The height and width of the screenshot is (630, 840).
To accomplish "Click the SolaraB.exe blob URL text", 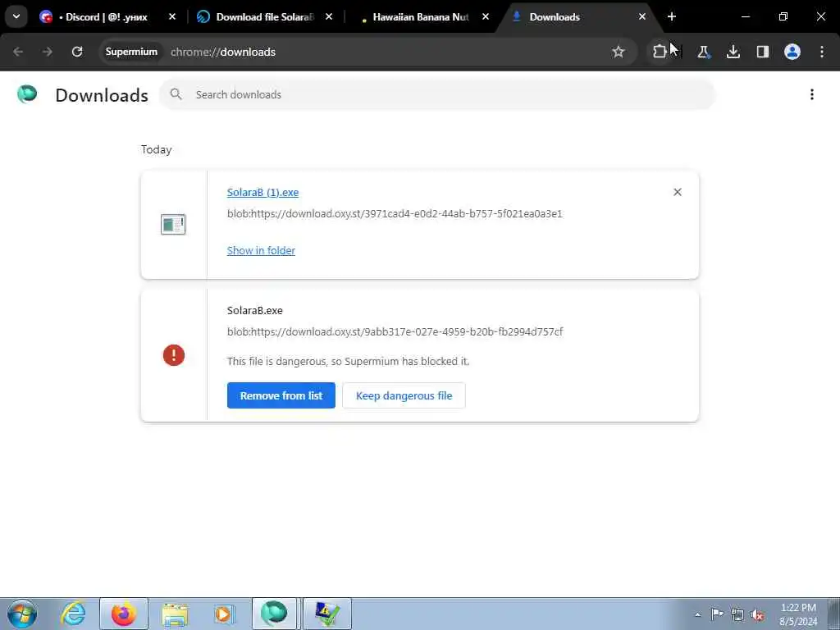I will [x=395, y=331].
